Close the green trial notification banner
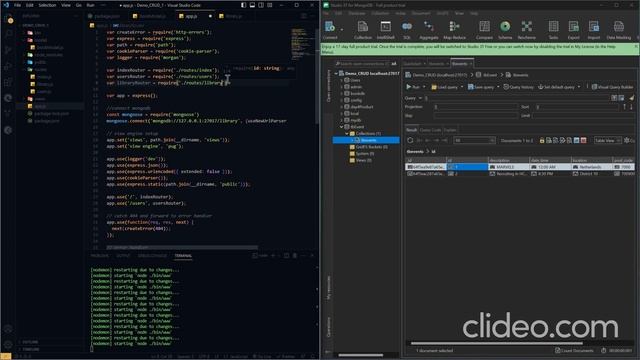The image size is (640, 360). pyautogui.click(x=636, y=47)
